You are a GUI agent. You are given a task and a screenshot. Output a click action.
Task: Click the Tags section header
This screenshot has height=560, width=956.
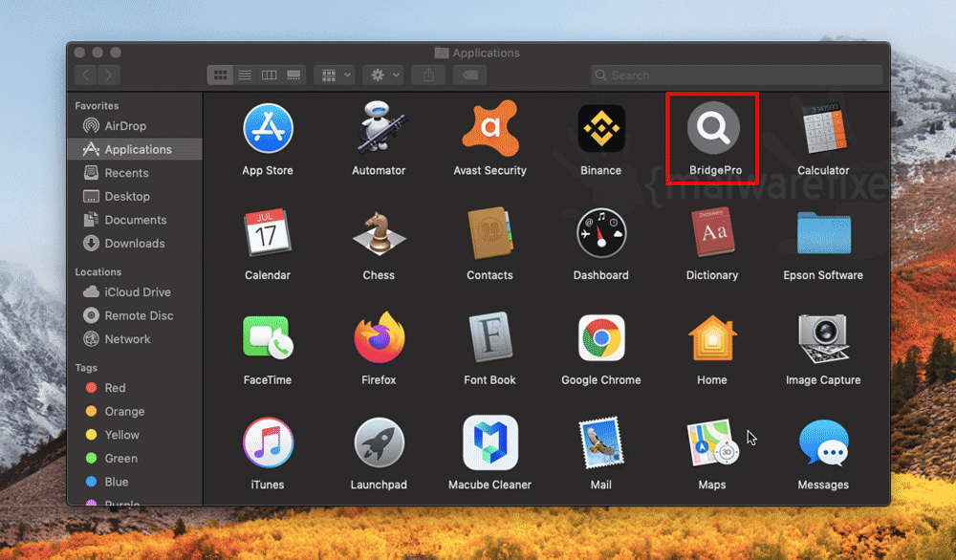(x=86, y=368)
